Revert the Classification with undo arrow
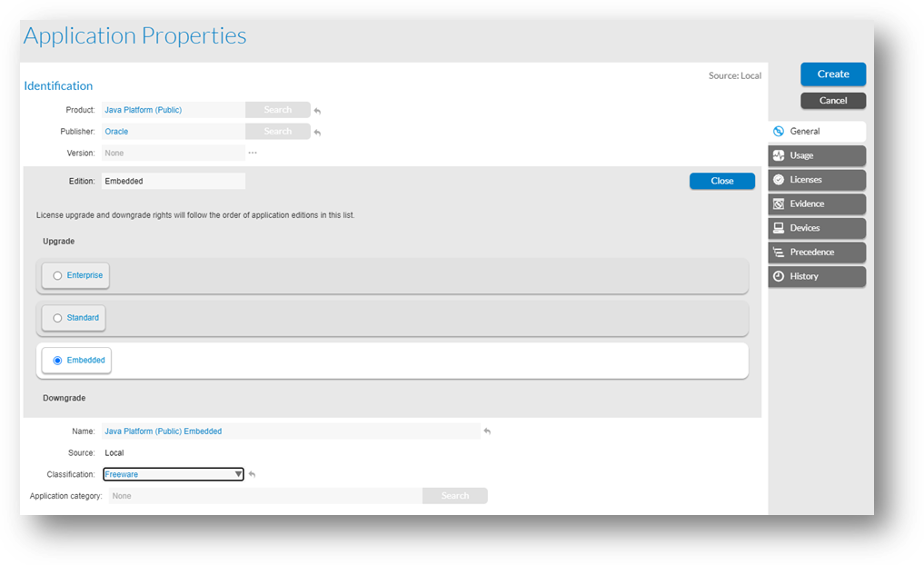924x565 pixels. [253, 474]
